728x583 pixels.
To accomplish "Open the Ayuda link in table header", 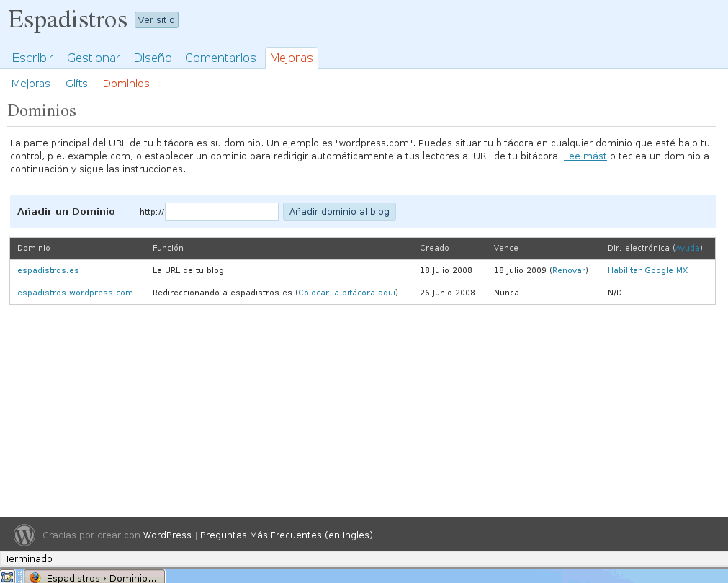I will (687, 248).
